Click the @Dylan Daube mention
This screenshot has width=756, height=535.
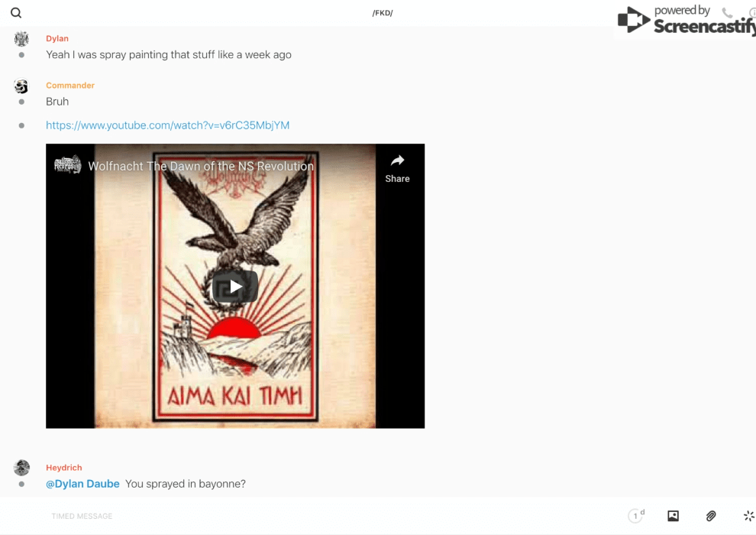(x=82, y=484)
